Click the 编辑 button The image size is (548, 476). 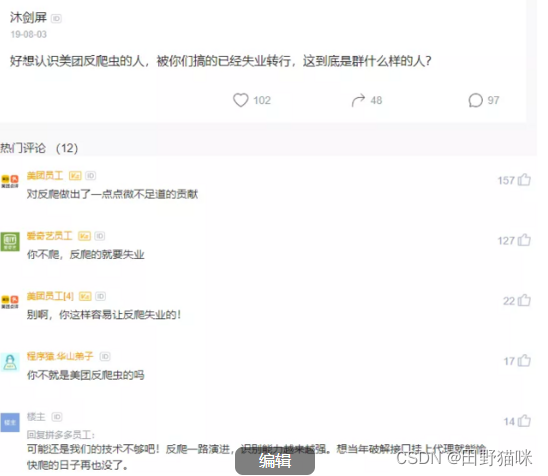tap(275, 461)
